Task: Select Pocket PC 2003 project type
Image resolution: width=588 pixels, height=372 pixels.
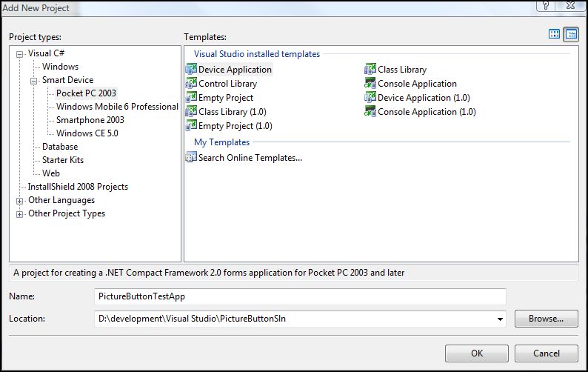Action: click(86, 93)
